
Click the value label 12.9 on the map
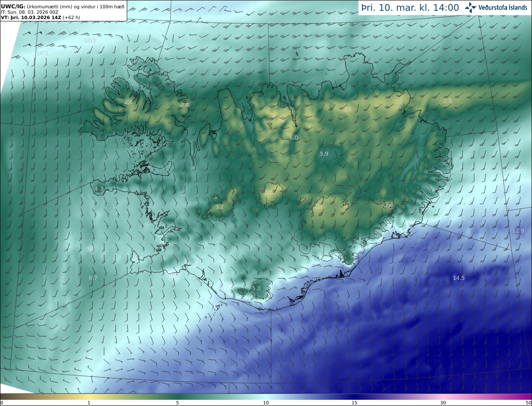[x=518, y=230]
